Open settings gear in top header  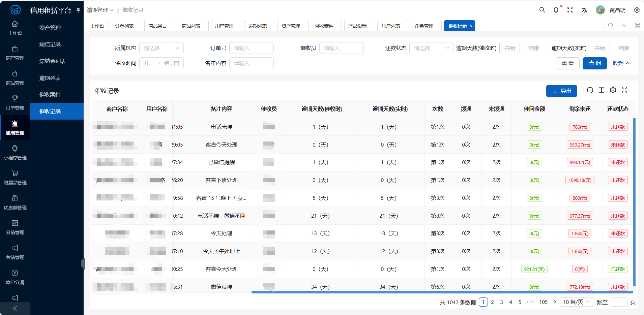point(637,10)
